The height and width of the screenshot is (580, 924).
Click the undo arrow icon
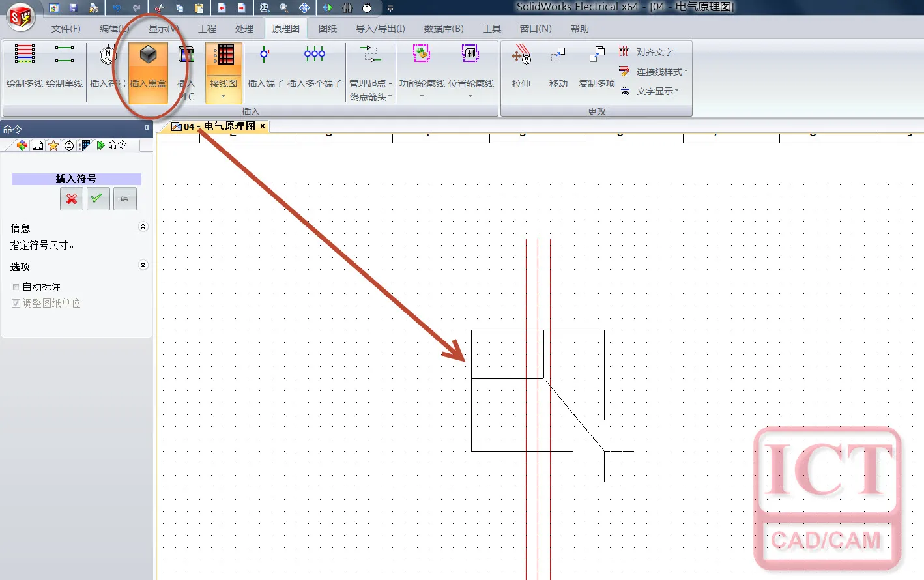tap(117, 8)
